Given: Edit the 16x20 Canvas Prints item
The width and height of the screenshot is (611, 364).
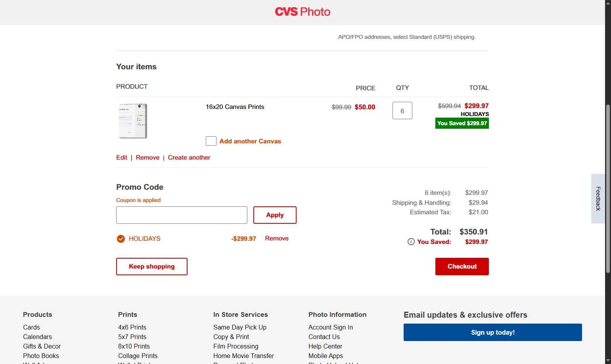Looking at the screenshot, I should [122, 158].
